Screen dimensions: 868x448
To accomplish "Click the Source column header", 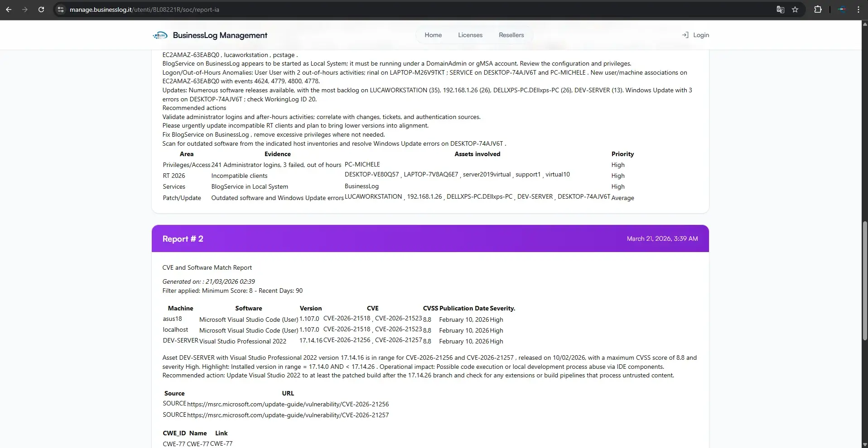I will tap(174, 393).
